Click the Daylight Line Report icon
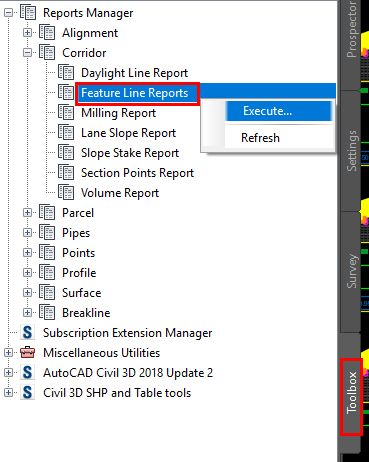This screenshot has width=369, height=462. pos(66,73)
